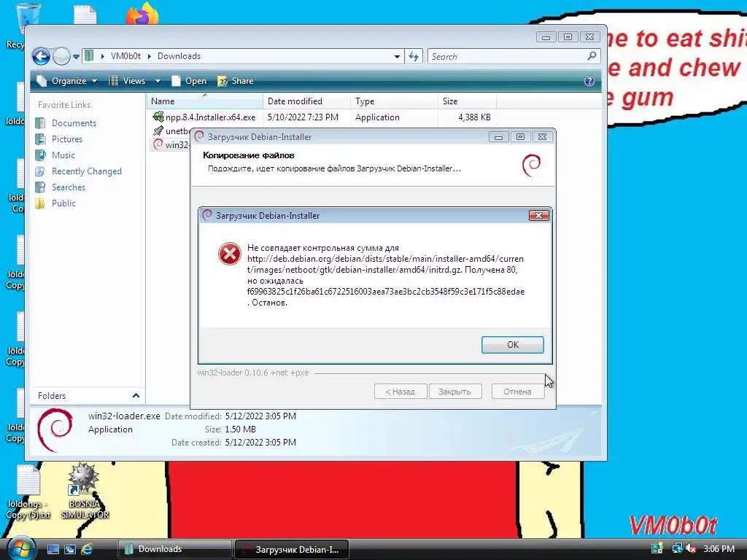Open BOSNIA SIMULATOR desktop shortcut
Viewport: 747px width, 560px height.
tap(85, 491)
